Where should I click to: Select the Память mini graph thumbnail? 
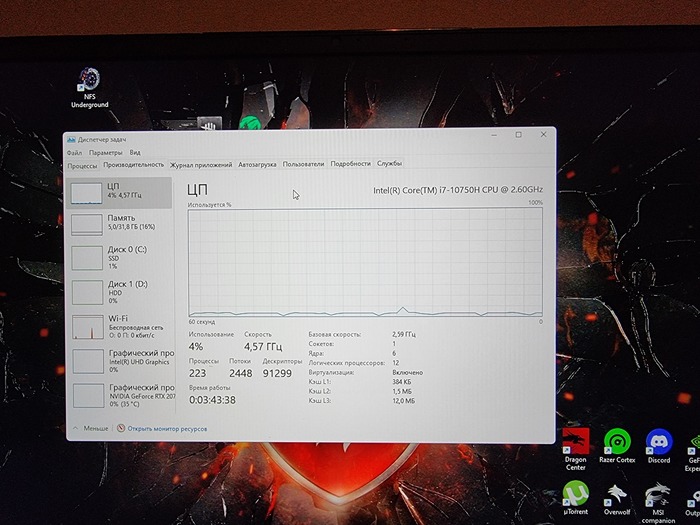point(87,225)
